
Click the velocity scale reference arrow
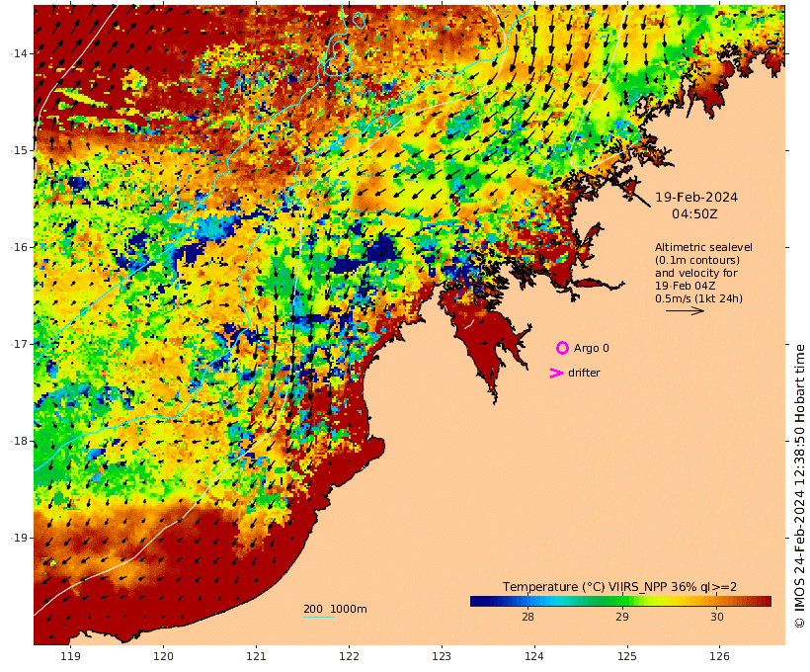coord(685,310)
